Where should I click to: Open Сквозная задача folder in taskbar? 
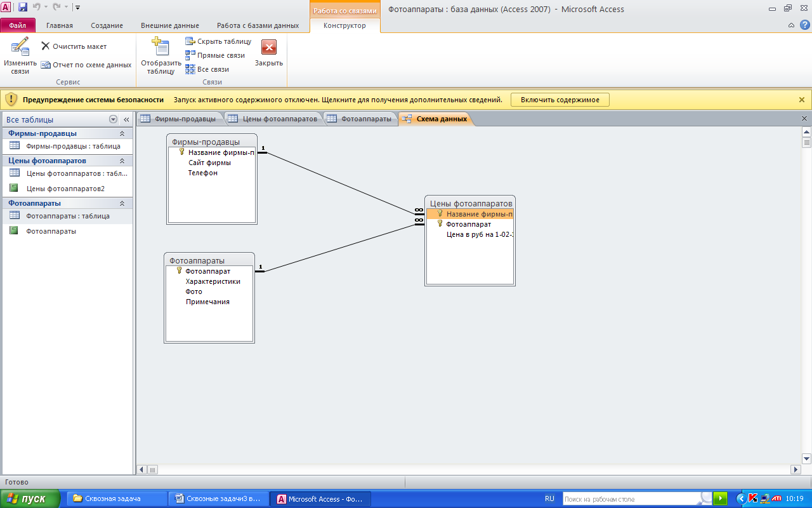tap(115, 498)
